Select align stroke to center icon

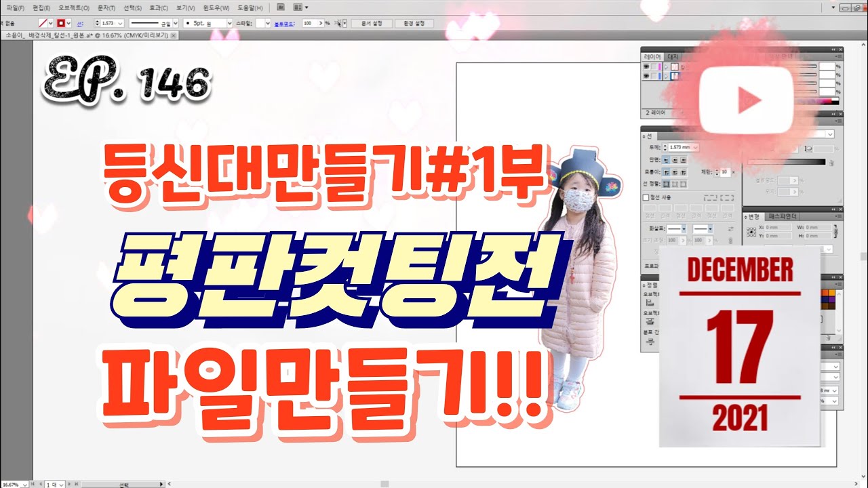(666, 184)
